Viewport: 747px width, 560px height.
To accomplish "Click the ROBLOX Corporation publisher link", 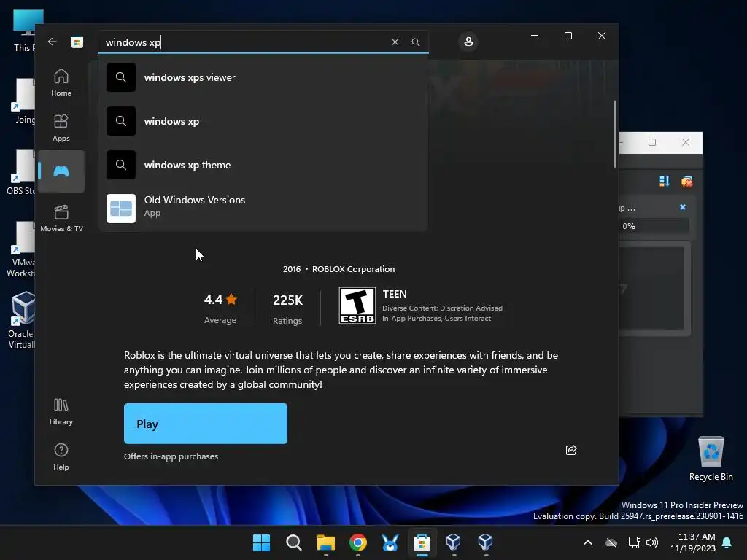I will [353, 269].
